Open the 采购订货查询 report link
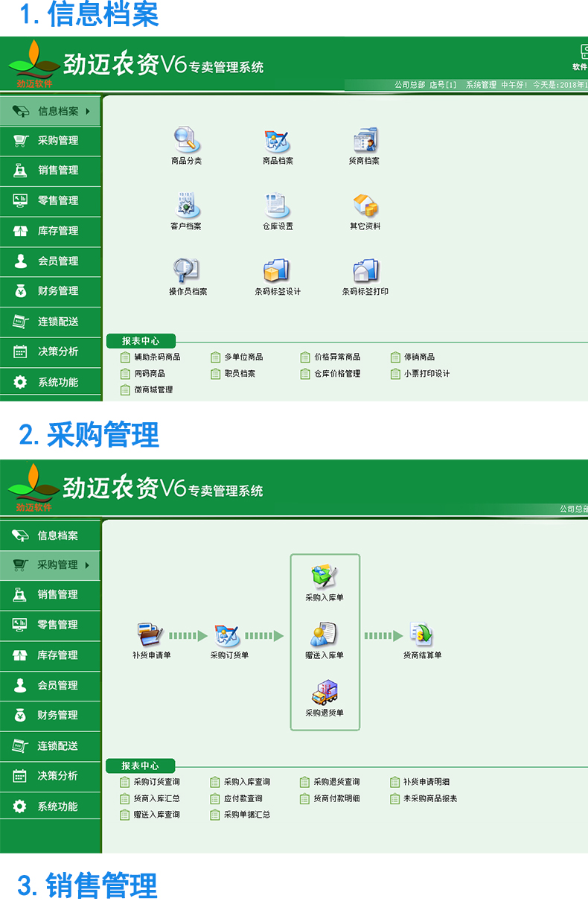Viewport: 588px width, 910px height. click(150, 782)
